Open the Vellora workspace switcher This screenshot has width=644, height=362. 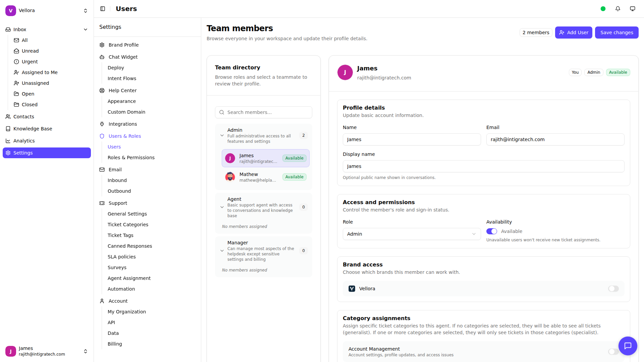[x=47, y=10]
